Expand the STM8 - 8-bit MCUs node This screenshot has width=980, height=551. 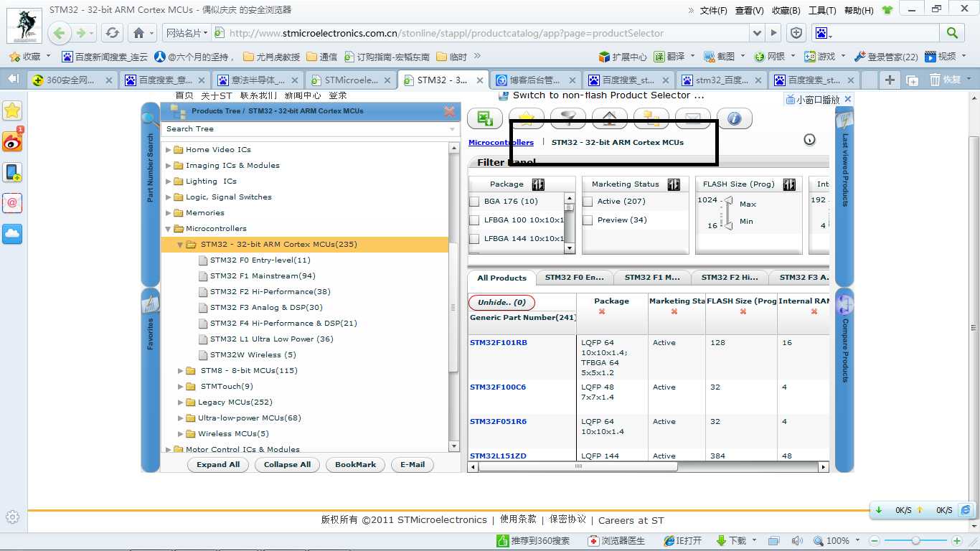pyautogui.click(x=181, y=371)
